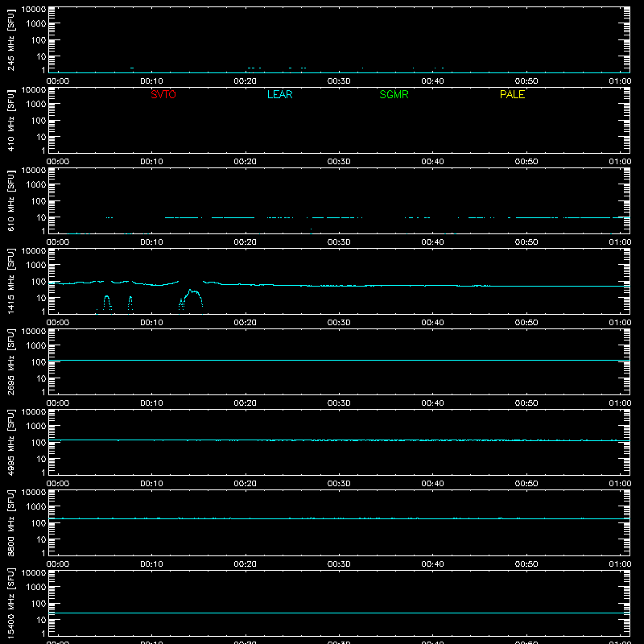Select the 610 MHz [SFU] axis title
644x644 pixels.
(10, 200)
